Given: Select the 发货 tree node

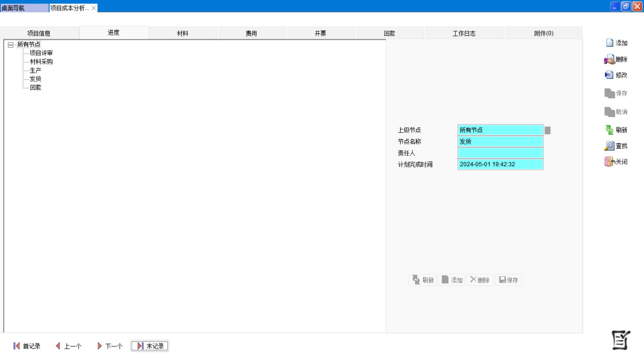Looking at the screenshot, I should [35, 79].
